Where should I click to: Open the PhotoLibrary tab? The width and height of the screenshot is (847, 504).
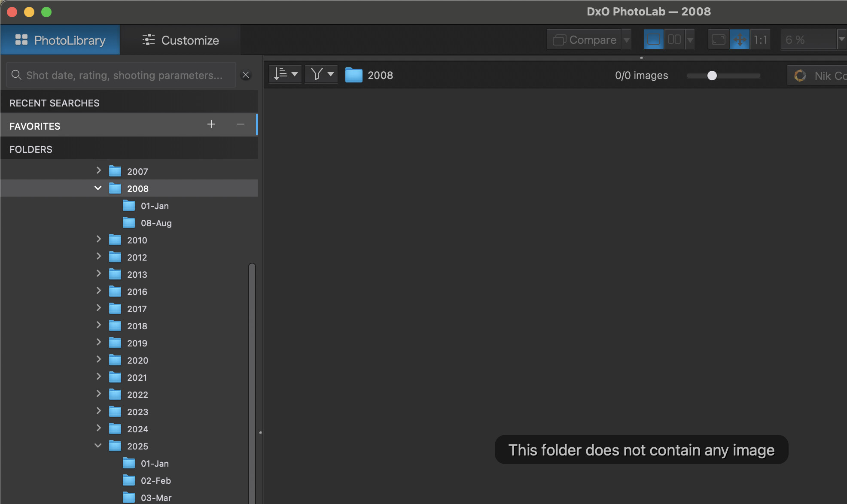(60, 40)
